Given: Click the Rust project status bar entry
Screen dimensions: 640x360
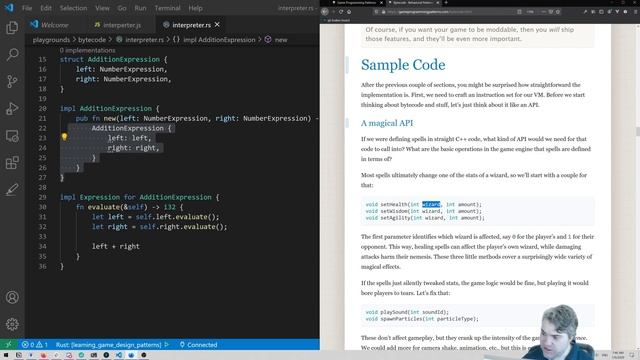Looking at the screenshot, I should 109,344.
